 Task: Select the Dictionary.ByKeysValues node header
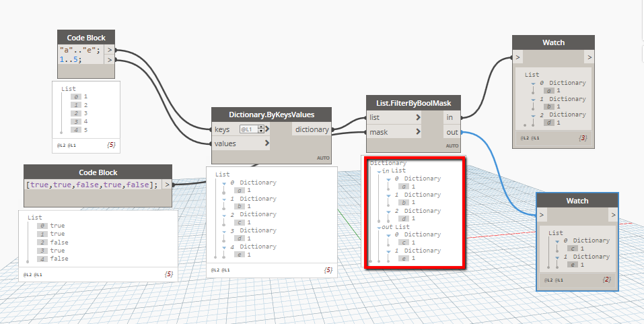click(271, 115)
